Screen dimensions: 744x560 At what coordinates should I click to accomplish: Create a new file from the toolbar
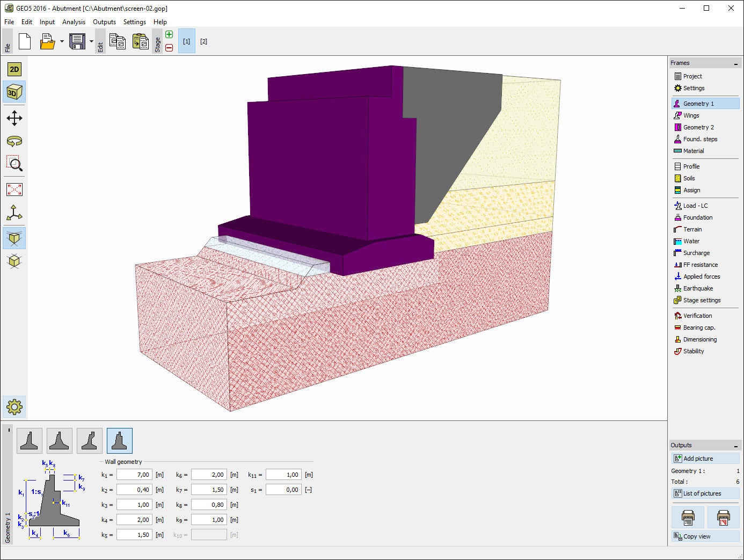pos(25,41)
